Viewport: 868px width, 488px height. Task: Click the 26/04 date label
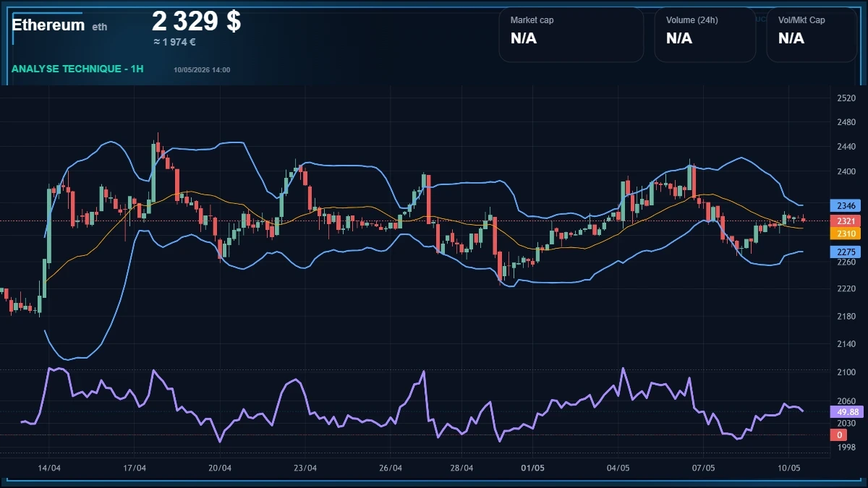click(x=391, y=468)
